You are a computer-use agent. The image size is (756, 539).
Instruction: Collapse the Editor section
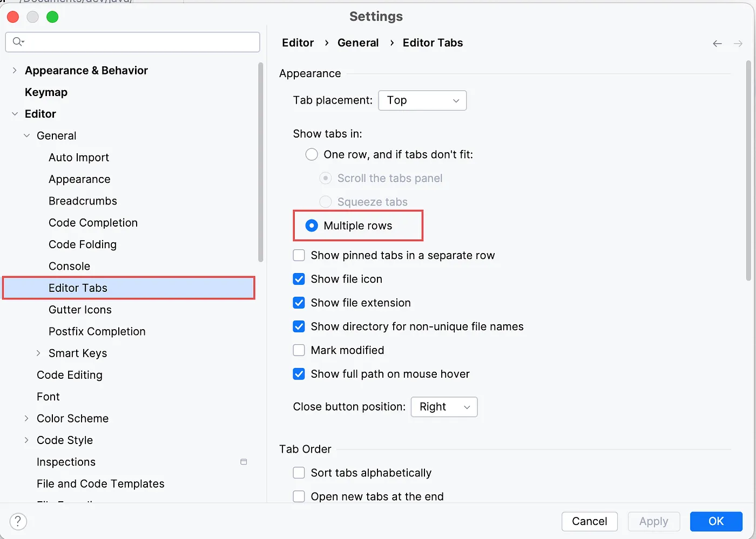coord(14,114)
